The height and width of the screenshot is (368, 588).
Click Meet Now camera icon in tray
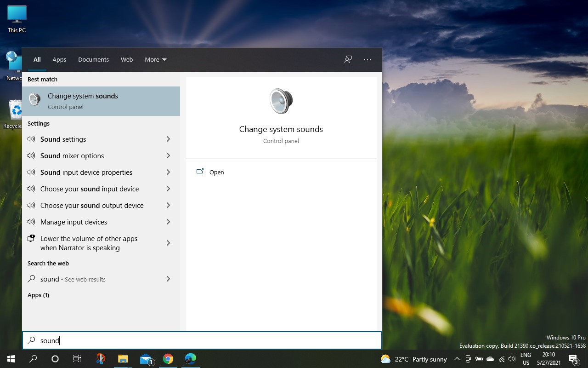(468, 359)
